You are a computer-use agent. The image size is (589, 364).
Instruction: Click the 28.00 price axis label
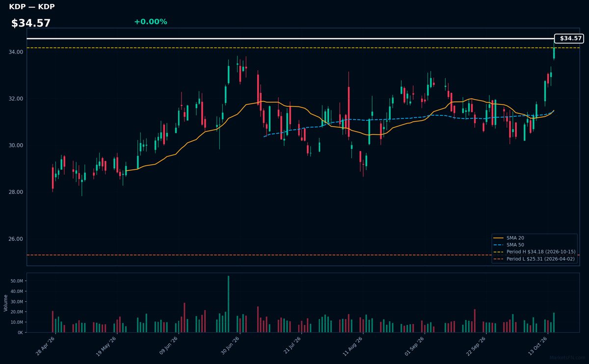(16, 192)
